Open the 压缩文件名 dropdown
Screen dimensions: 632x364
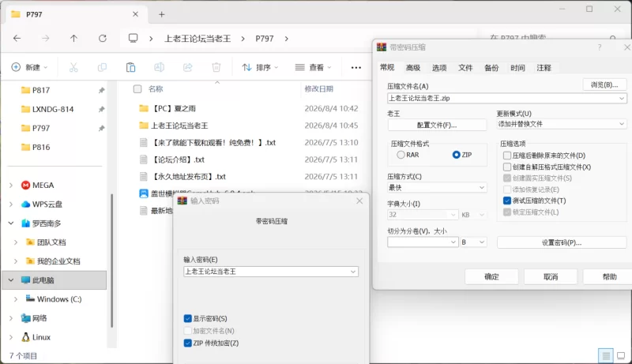pos(622,98)
